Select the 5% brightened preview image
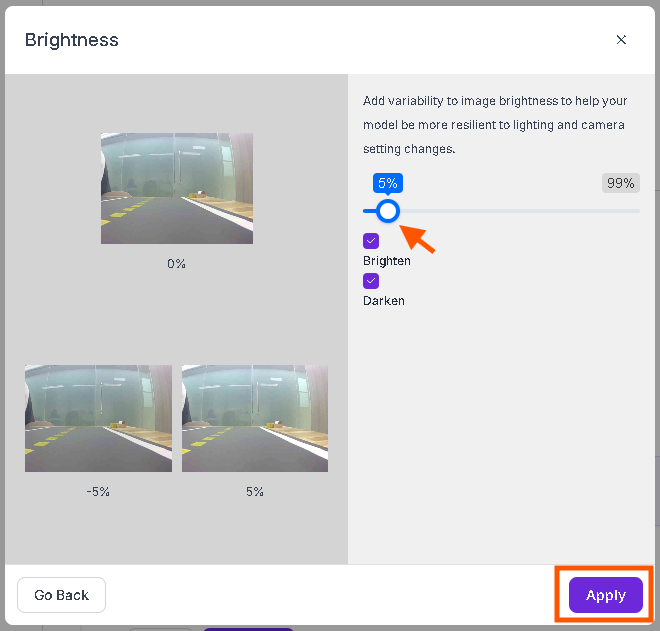660x631 pixels. [x=255, y=418]
